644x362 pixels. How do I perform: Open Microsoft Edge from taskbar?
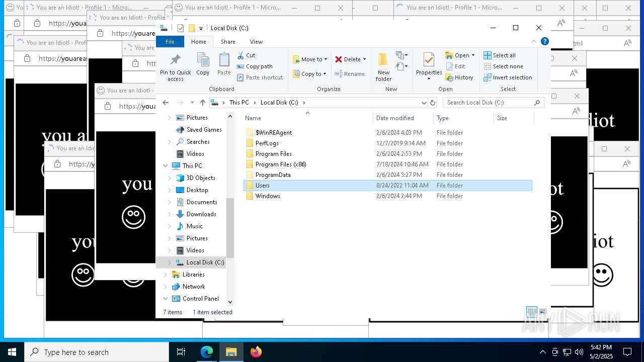tap(207, 352)
